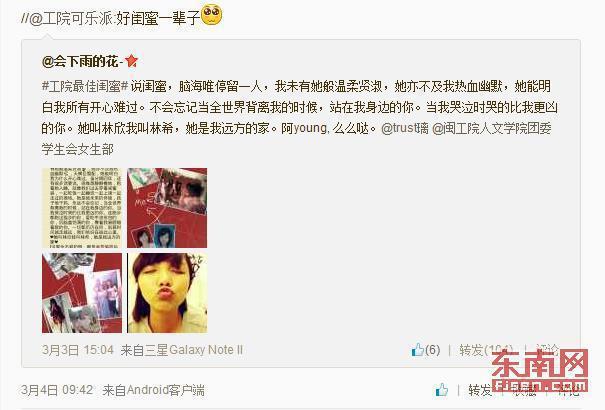Like the outer repost with thumbs-up icon
Viewport: 605px width, 410px height.
click(441, 390)
